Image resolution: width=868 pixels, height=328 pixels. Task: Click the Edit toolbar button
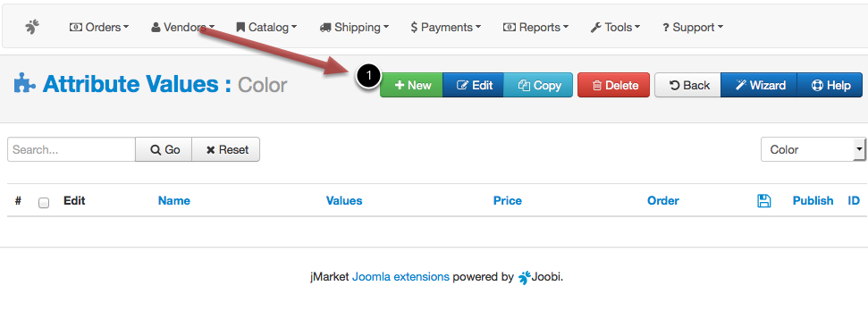point(473,85)
